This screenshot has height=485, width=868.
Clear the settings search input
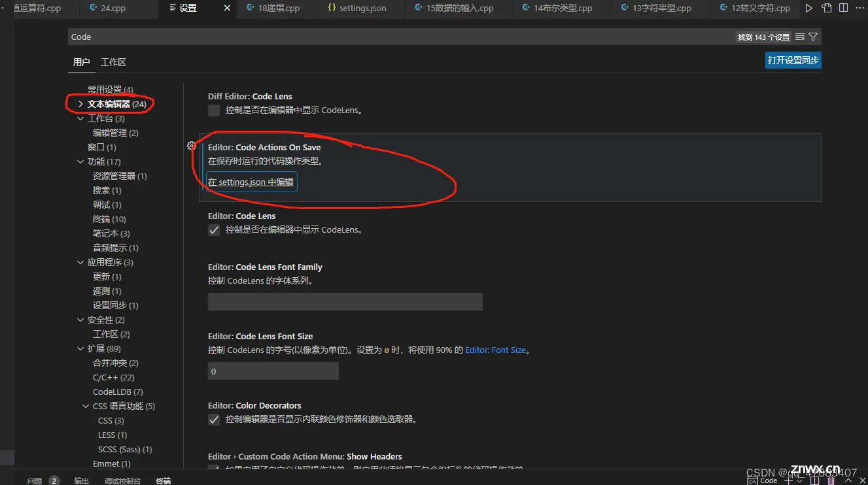coord(799,37)
